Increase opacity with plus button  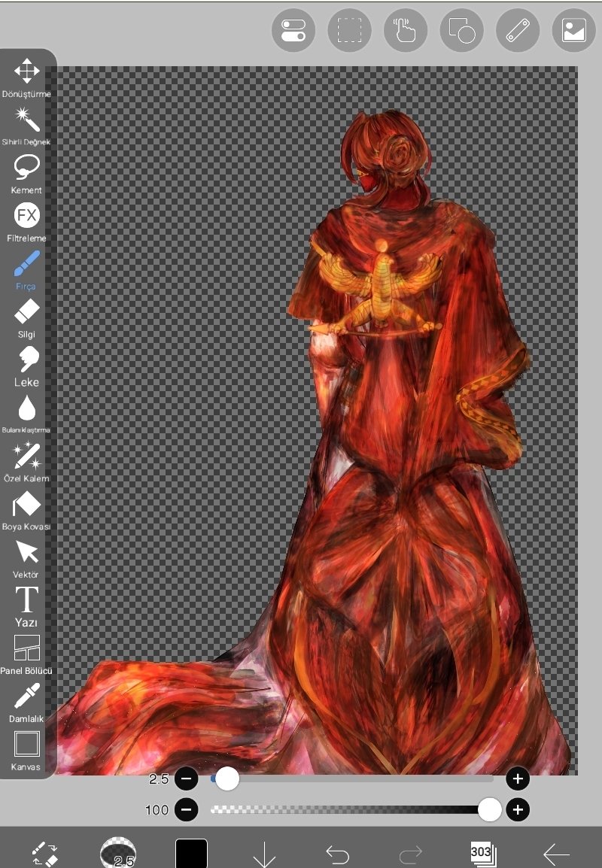tap(518, 810)
